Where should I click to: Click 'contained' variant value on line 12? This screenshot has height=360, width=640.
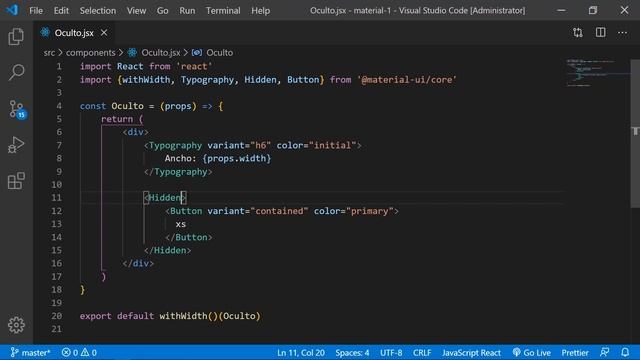click(279, 211)
